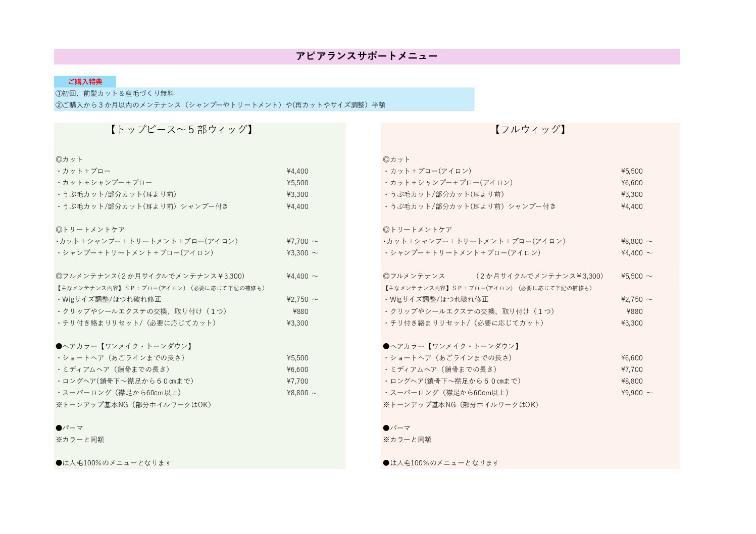Image resolution: width=756 pixels, height=534 pixels.
Task: Click "Wigサイズ調整/ほつれ破れ修正" in the トップピース column
Action: pos(109,299)
